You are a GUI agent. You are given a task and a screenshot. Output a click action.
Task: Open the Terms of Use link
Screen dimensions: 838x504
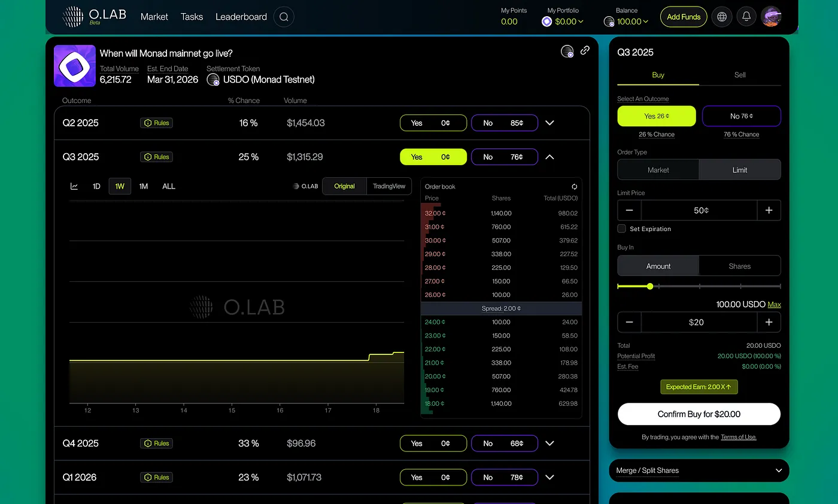pos(738,437)
